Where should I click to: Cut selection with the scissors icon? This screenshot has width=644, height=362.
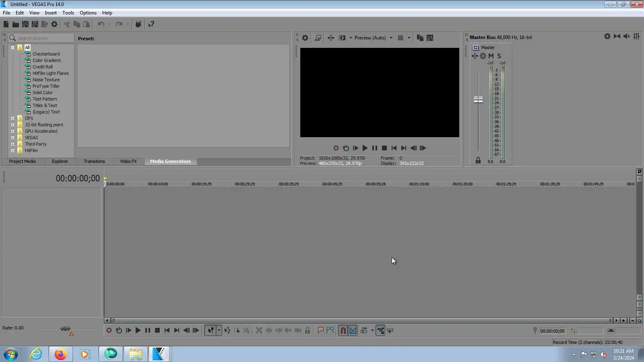coord(67,24)
